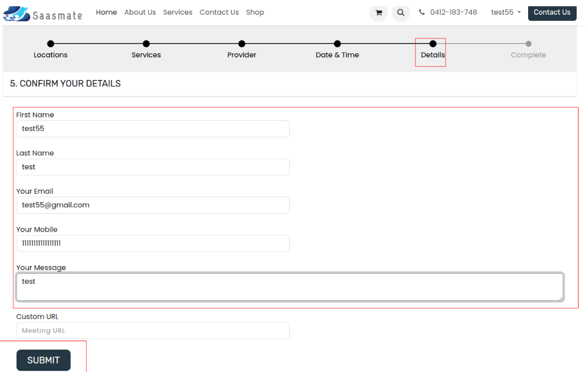Expand the test55 user dropdown
588x372 pixels.
pyautogui.click(x=506, y=12)
